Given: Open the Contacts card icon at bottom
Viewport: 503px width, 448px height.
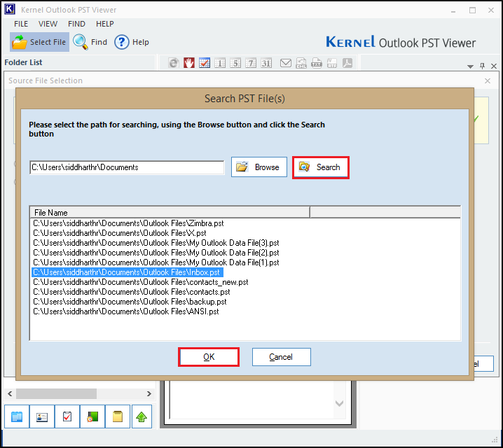Looking at the screenshot, I should (42, 416).
